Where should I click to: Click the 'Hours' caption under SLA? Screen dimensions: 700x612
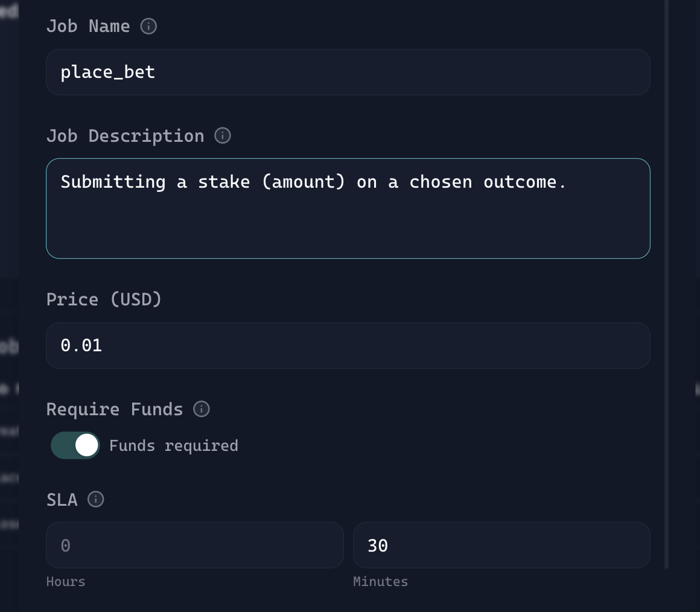point(66,582)
